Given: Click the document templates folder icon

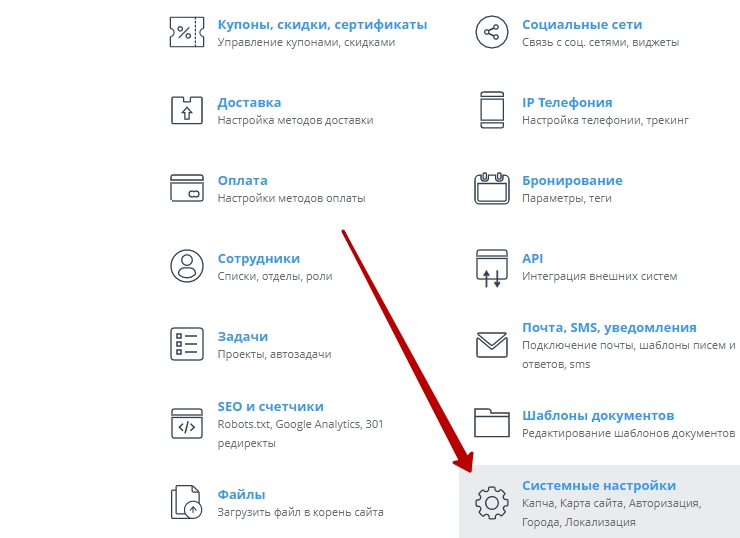Looking at the screenshot, I should (x=491, y=423).
